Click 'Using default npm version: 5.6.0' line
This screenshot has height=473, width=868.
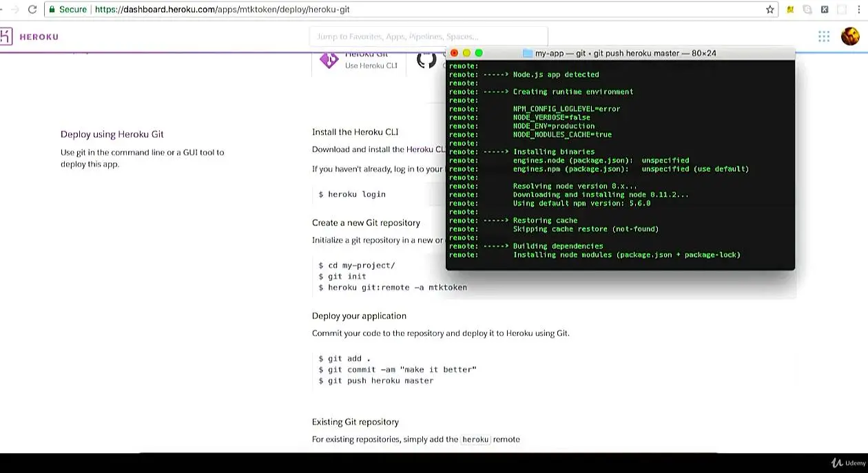(x=581, y=204)
